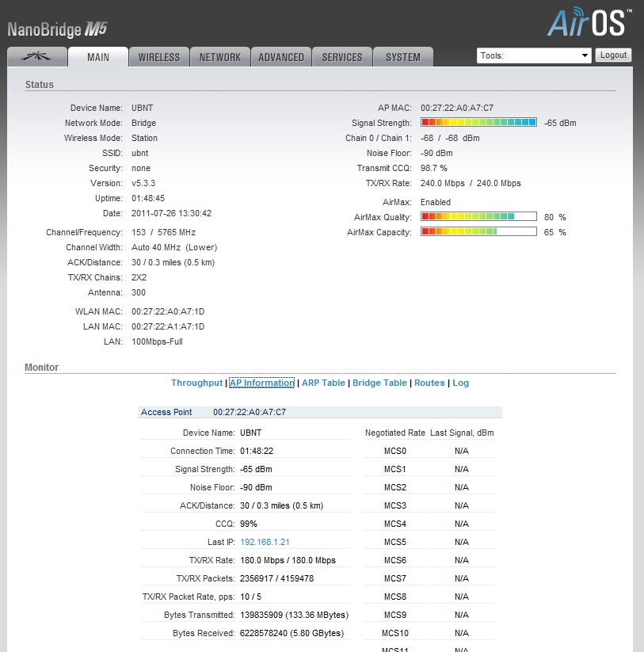Follow the Last IP 192.168.1.21 link

point(265,542)
